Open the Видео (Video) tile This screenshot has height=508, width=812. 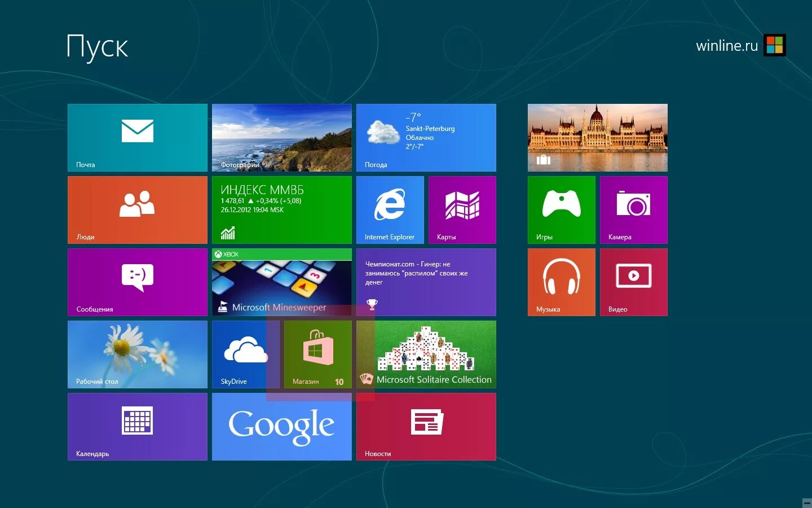(x=633, y=282)
